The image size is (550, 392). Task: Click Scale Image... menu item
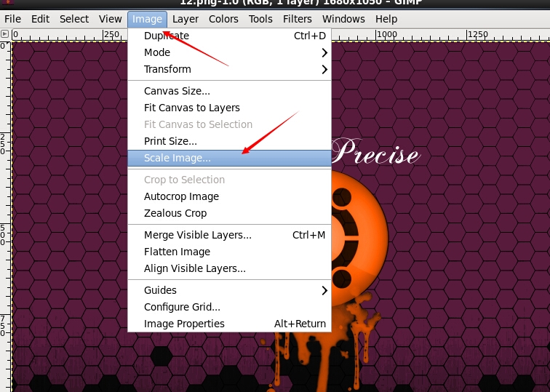[x=229, y=158]
